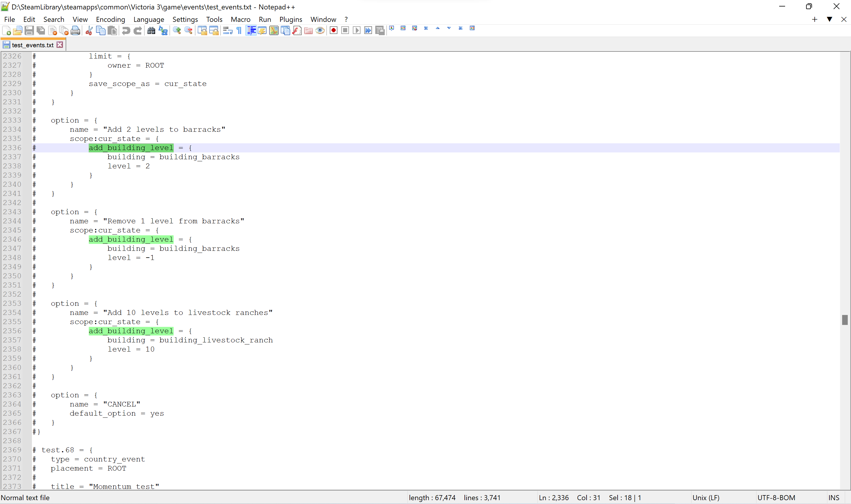Open the Replace dialog icon

163,30
